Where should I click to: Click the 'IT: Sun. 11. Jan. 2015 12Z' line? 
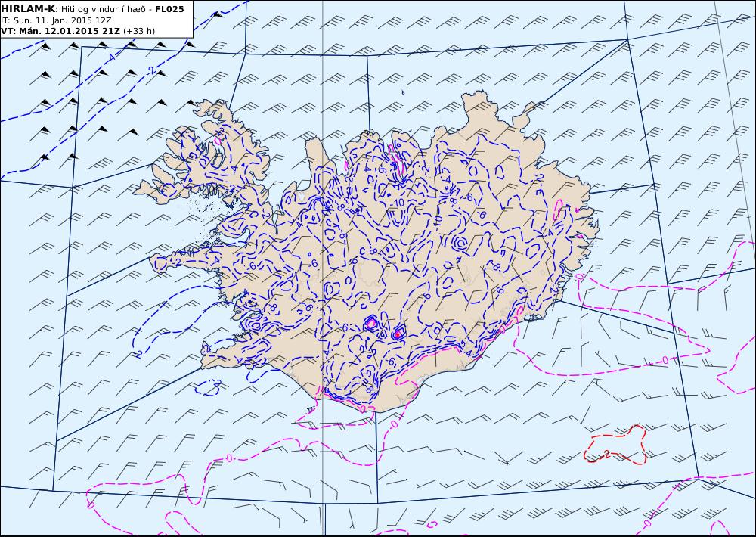click(x=57, y=20)
